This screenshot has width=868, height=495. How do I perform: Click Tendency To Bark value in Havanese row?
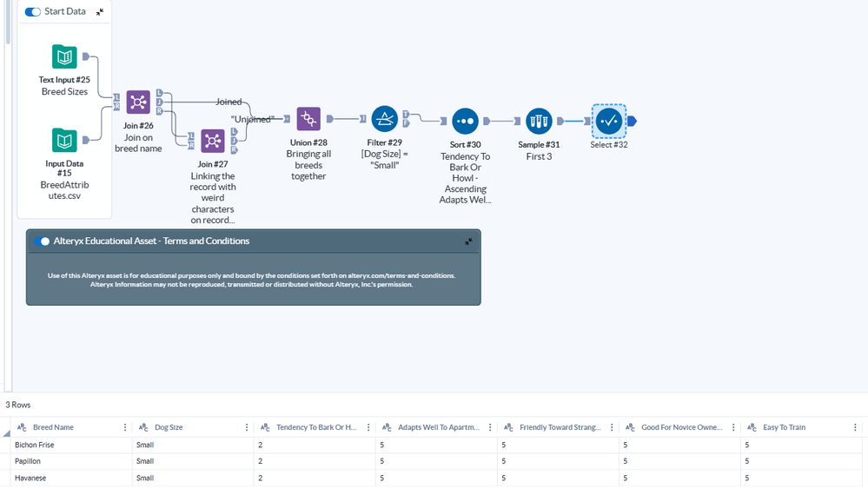(315, 478)
